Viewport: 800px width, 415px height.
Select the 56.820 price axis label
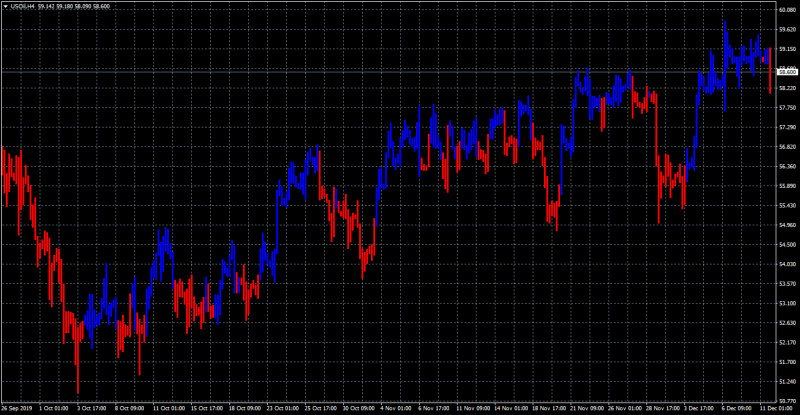(x=787, y=147)
